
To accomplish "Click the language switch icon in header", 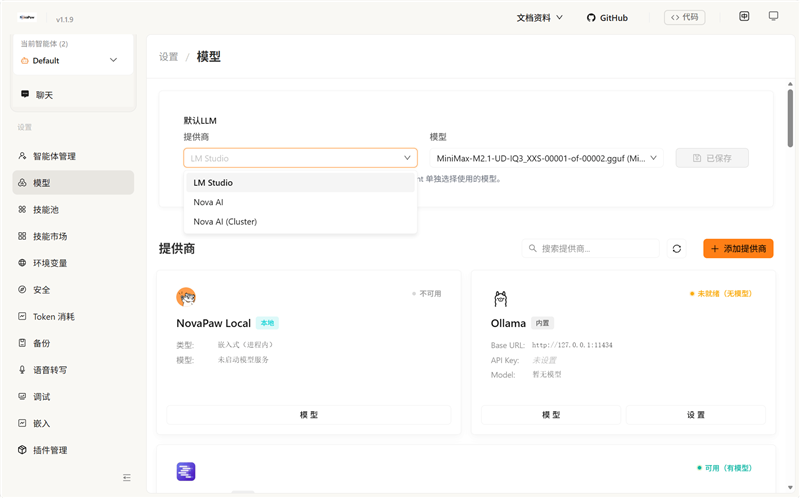I will pyautogui.click(x=744, y=16).
